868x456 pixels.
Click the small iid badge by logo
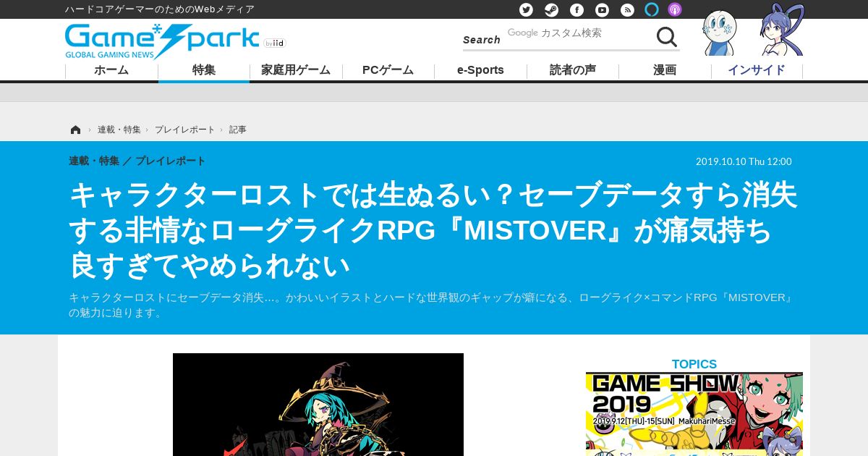pyautogui.click(x=275, y=43)
